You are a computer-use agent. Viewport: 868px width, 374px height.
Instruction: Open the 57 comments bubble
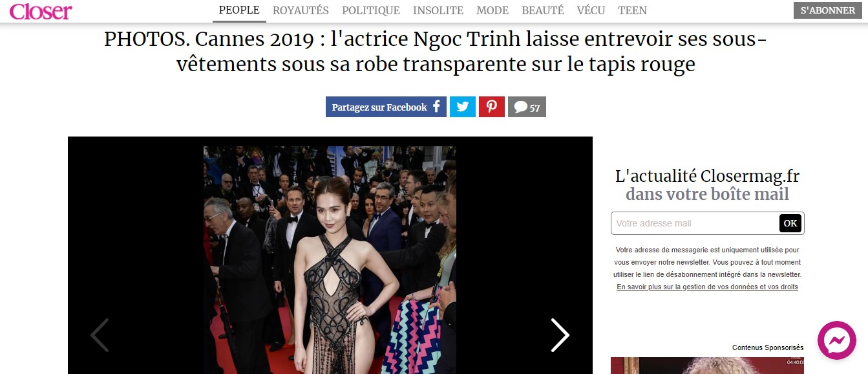coord(527,107)
